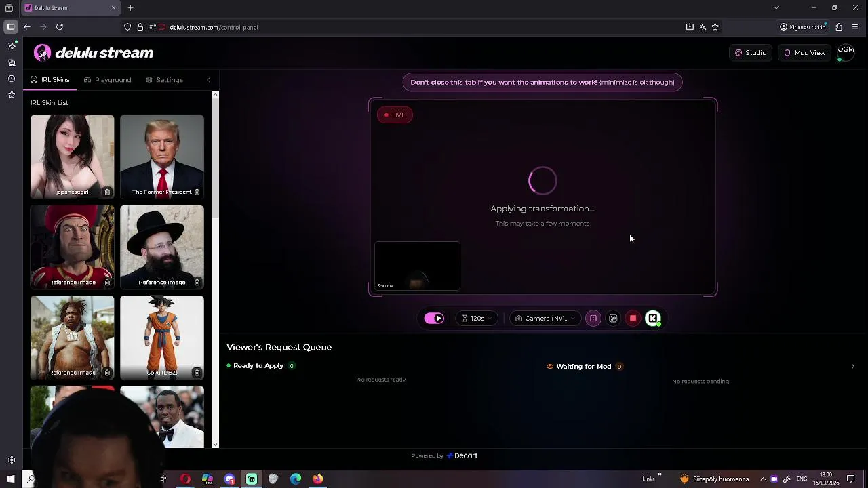This screenshot has height=488, width=868.
Task: Open the browser hamburger menu
Action: (854, 27)
